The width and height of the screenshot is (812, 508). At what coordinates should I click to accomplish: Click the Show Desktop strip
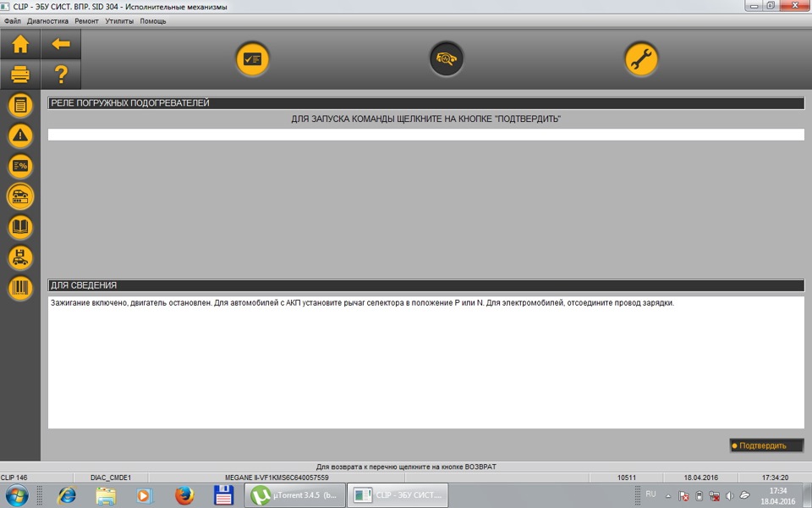click(807, 495)
